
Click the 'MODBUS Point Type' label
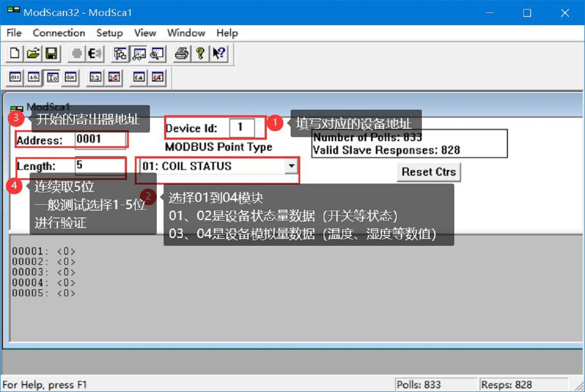(218, 147)
